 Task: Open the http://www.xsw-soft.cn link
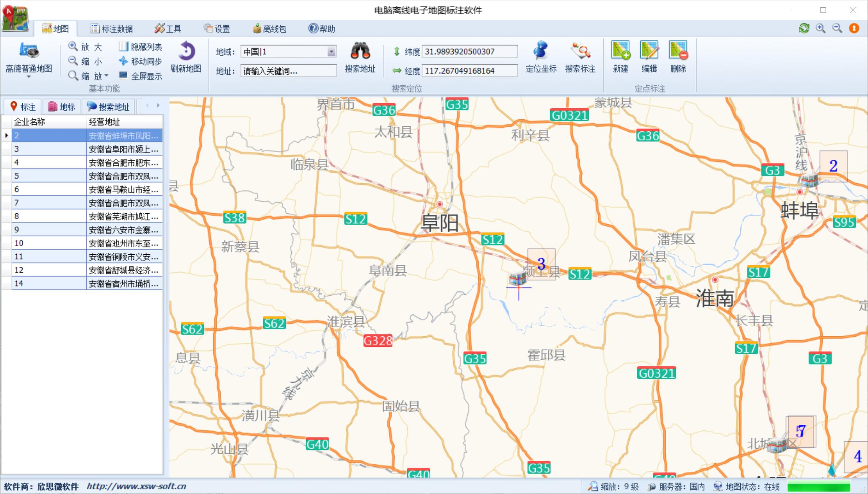point(136,486)
